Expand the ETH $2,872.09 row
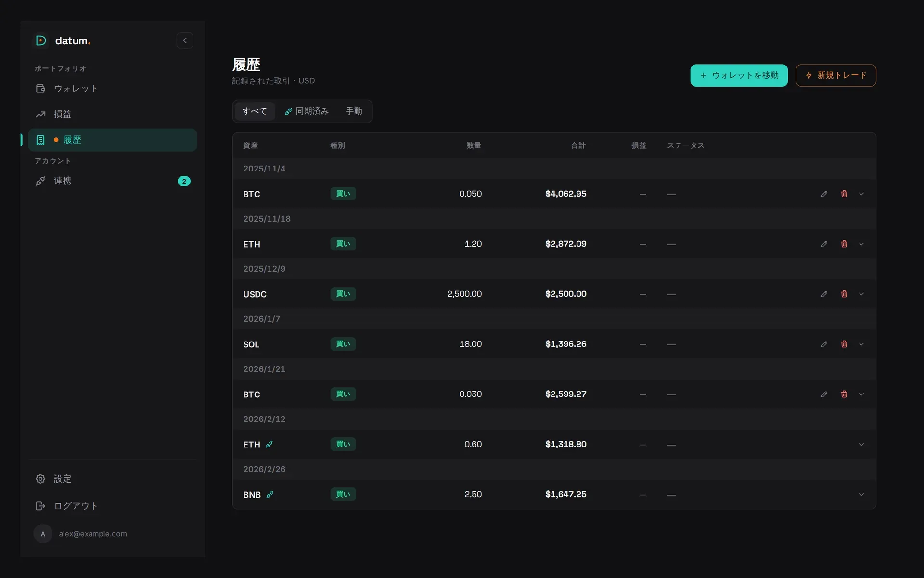The width and height of the screenshot is (924, 578). click(x=861, y=244)
